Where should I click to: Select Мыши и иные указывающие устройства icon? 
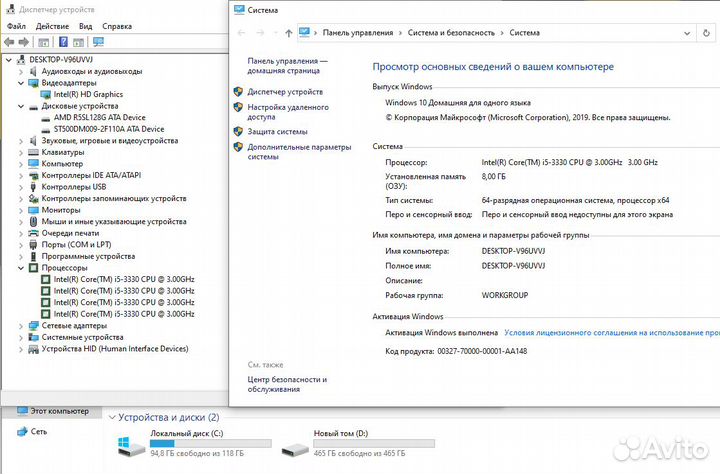coord(33,221)
